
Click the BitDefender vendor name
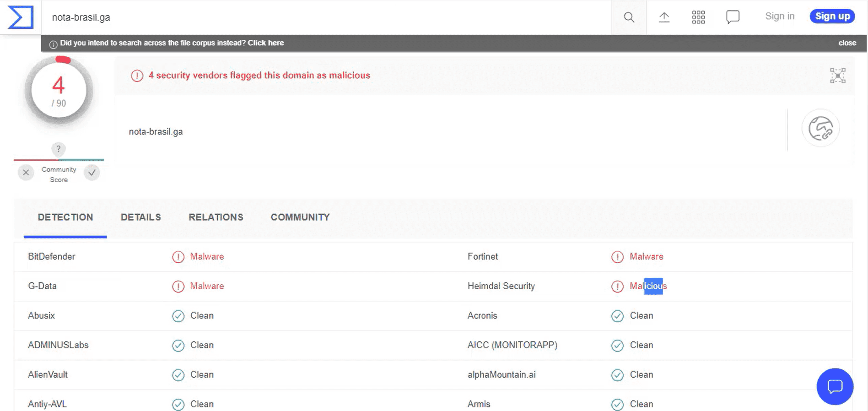pyautogui.click(x=52, y=257)
